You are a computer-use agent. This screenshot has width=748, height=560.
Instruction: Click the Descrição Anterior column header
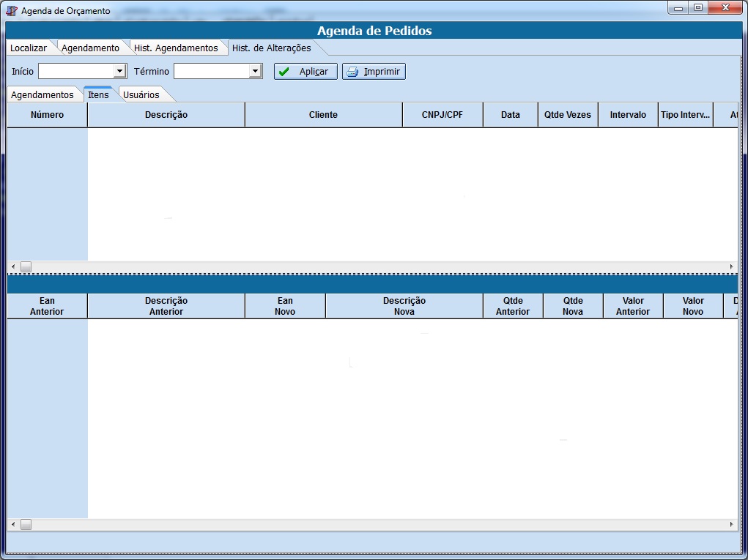[166, 306]
